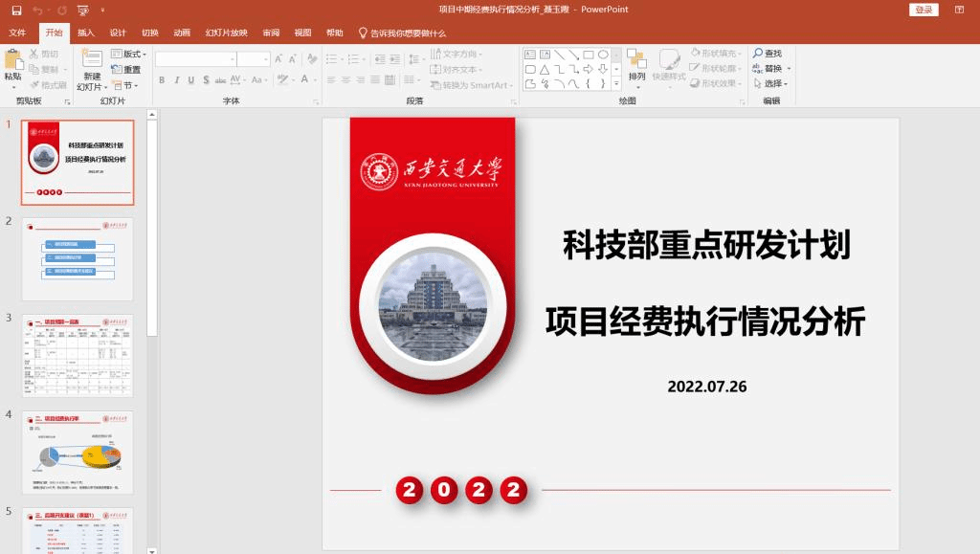Click the Paste clipboard icon
The image size is (980, 554).
pyautogui.click(x=12, y=60)
